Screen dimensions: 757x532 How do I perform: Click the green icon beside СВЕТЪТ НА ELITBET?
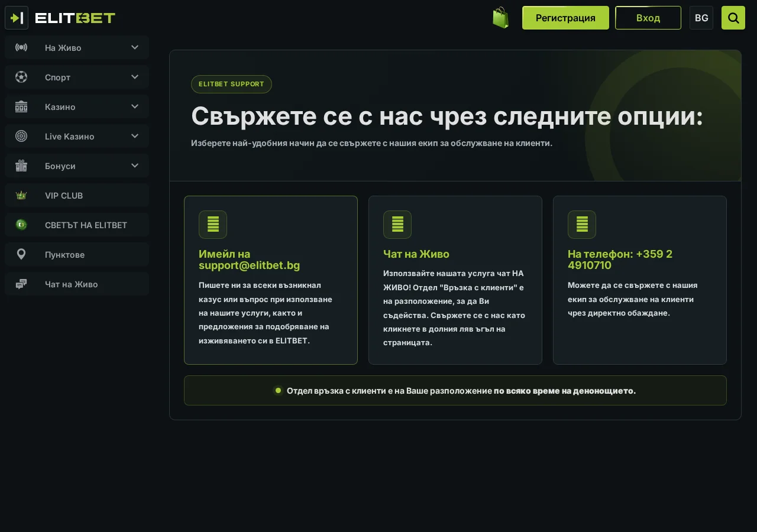[x=21, y=225]
